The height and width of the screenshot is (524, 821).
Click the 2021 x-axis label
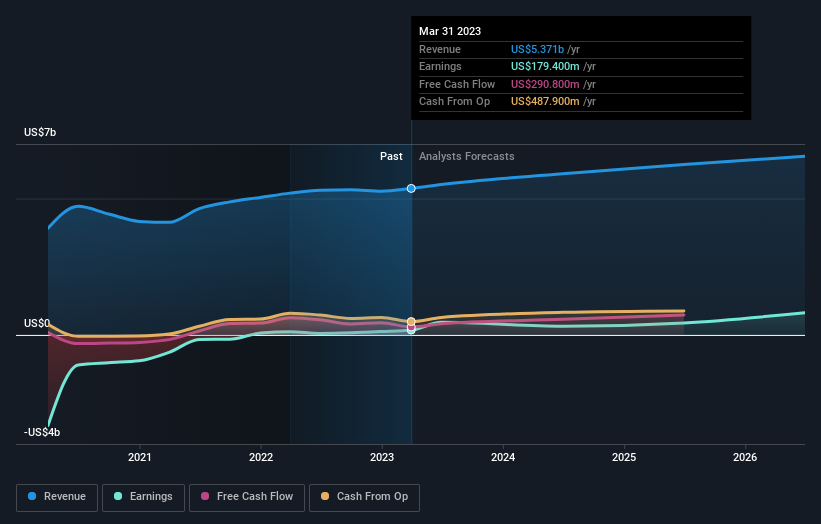139,457
